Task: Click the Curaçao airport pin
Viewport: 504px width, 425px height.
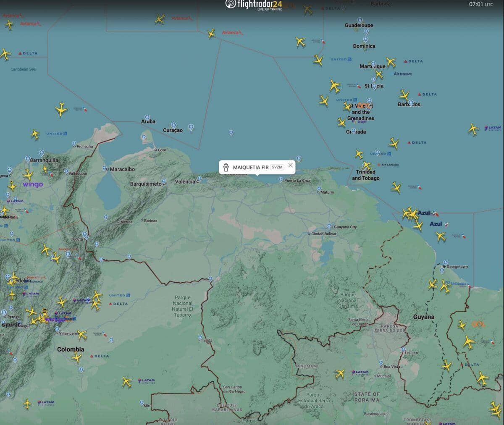Action: (174, 126)
